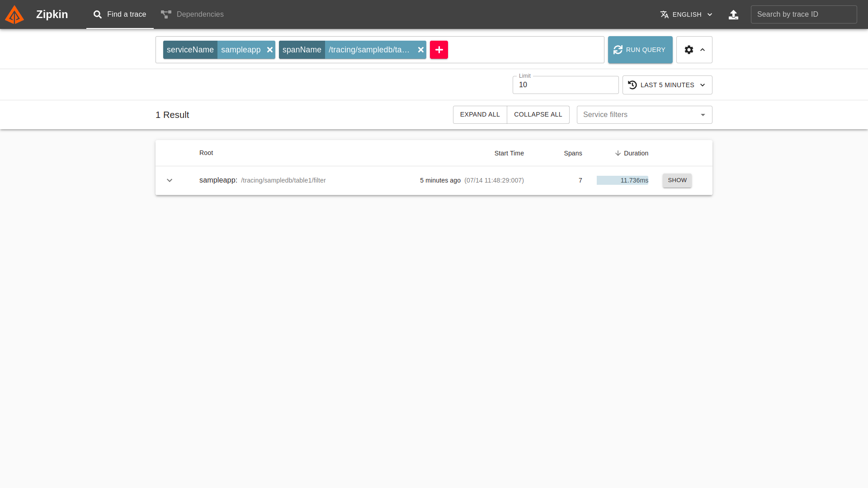Switch to the Dependencies tab
Image resolution: width=868 pixels, height=488 pixels.
[192, 14]
